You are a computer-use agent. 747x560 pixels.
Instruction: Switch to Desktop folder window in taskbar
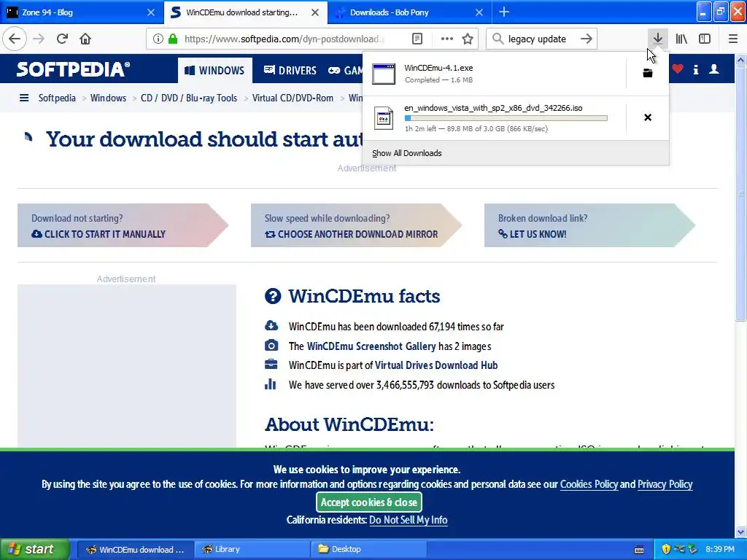point(369,549)
